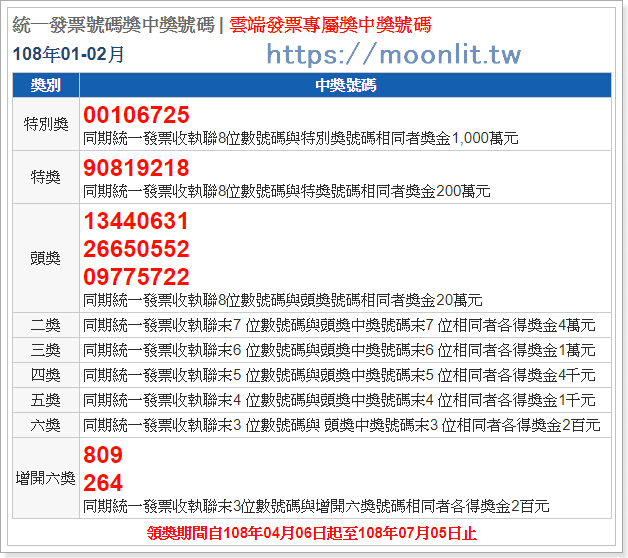This screenshot has height=558, width=628.
Task: Select the 三獎 prize description text
Action: click(x=339, y=350)
